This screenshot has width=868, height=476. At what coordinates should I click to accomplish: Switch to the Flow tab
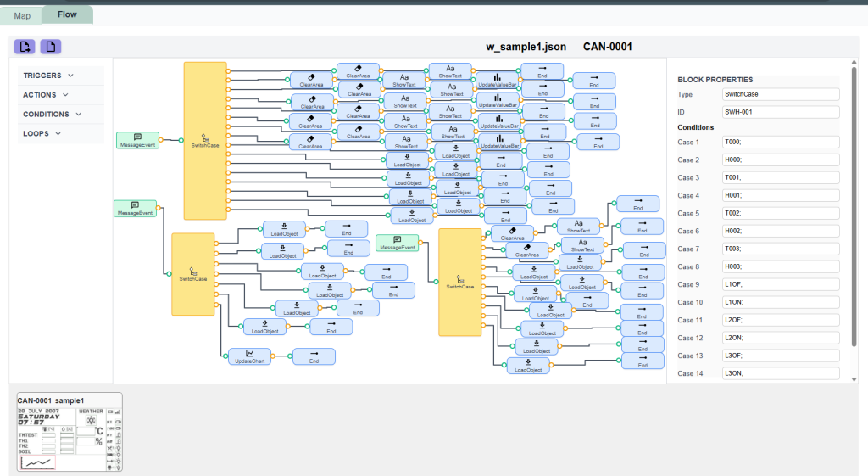click(67, 15)
